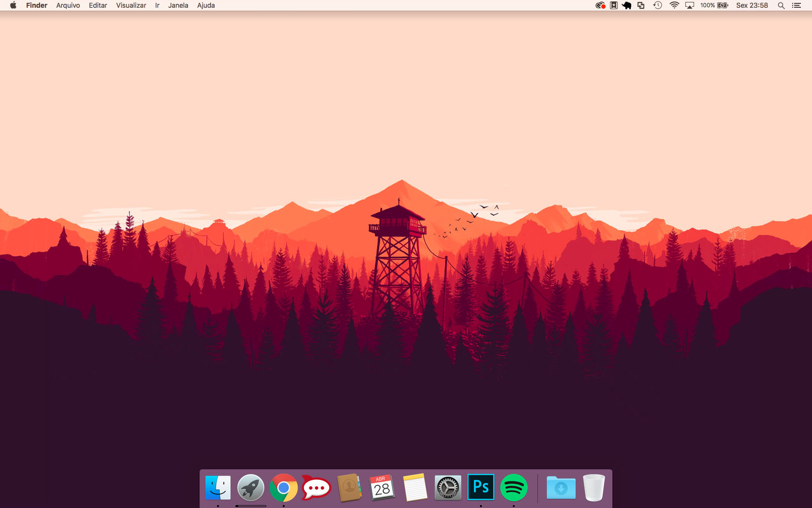Switch to Photoshop in the dock
812x508 pixels.
(x=480, y=487)
